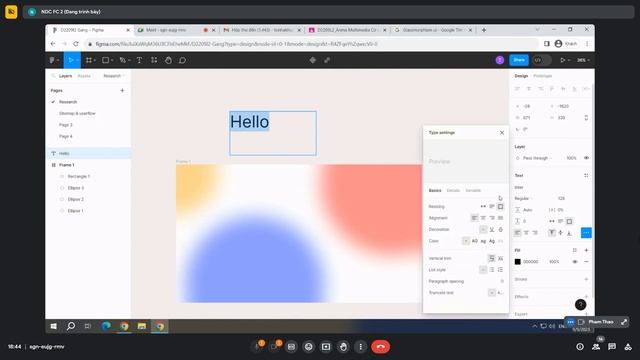Set center text alignment in Type settings
640x360 pixels.
(x=483, y=218)
